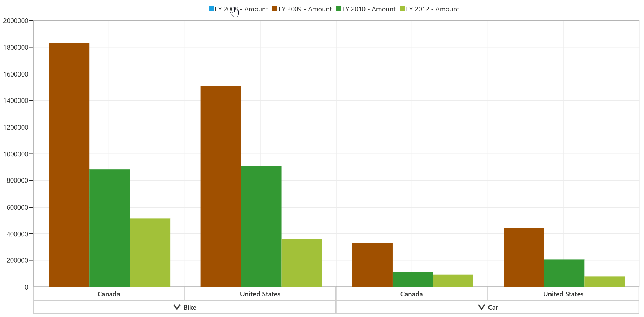Click the green FY 2010 legend square

coord(338,9)
